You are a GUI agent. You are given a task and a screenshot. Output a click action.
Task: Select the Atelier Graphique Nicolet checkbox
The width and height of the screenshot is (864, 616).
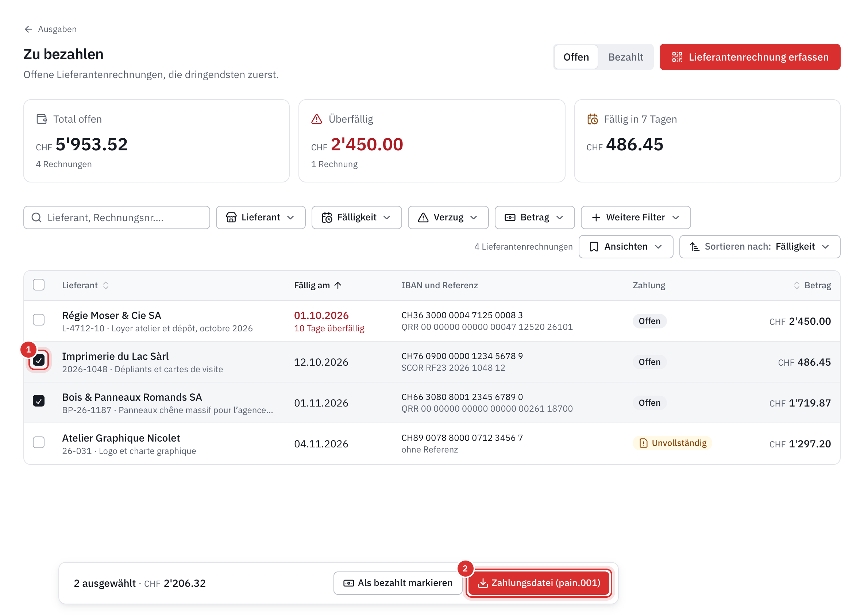(39, 442)
